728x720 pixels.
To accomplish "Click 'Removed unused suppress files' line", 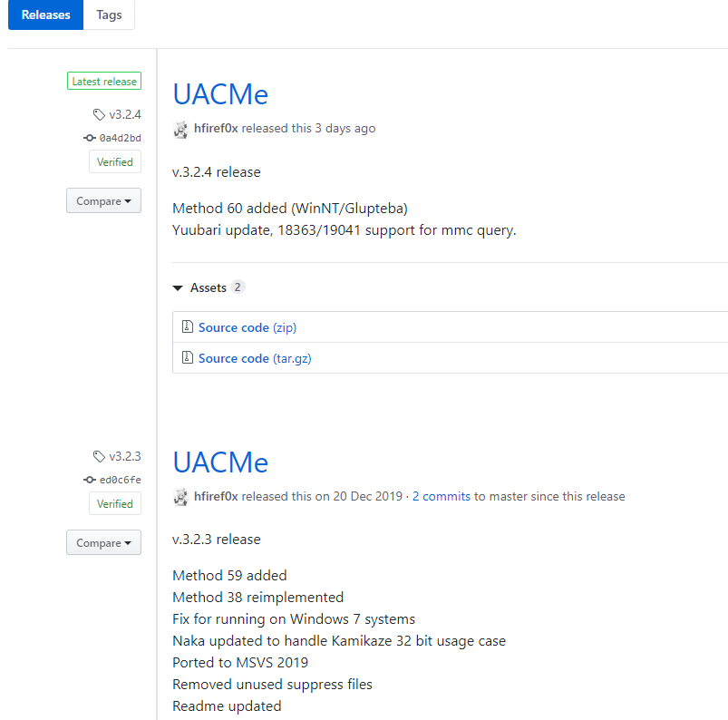I will 272,685.
